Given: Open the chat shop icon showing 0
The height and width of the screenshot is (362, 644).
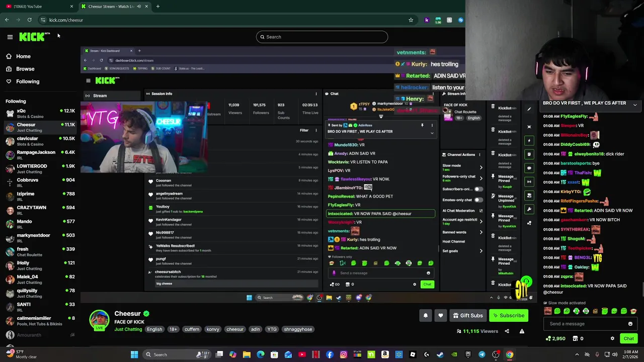Looking at the screenshot, I should [578, 338].
